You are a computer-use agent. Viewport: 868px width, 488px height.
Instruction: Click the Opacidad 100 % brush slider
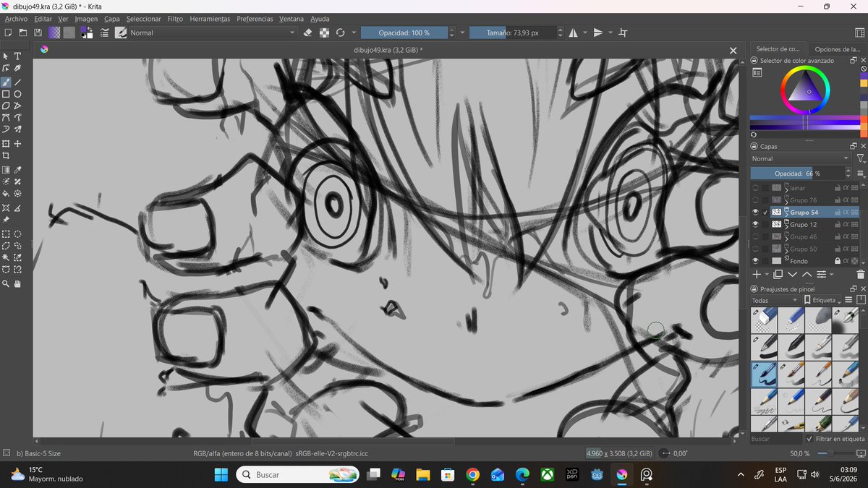coord(404,33)
